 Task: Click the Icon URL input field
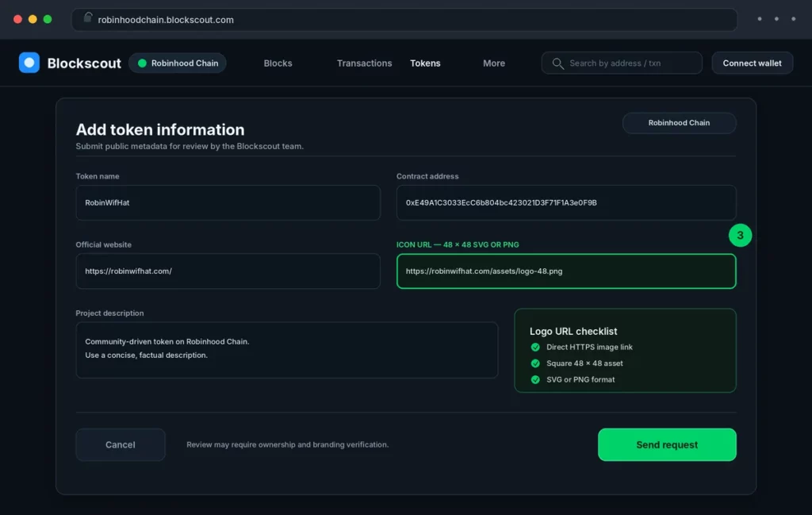pyautogui.click(x=566, y=271)
